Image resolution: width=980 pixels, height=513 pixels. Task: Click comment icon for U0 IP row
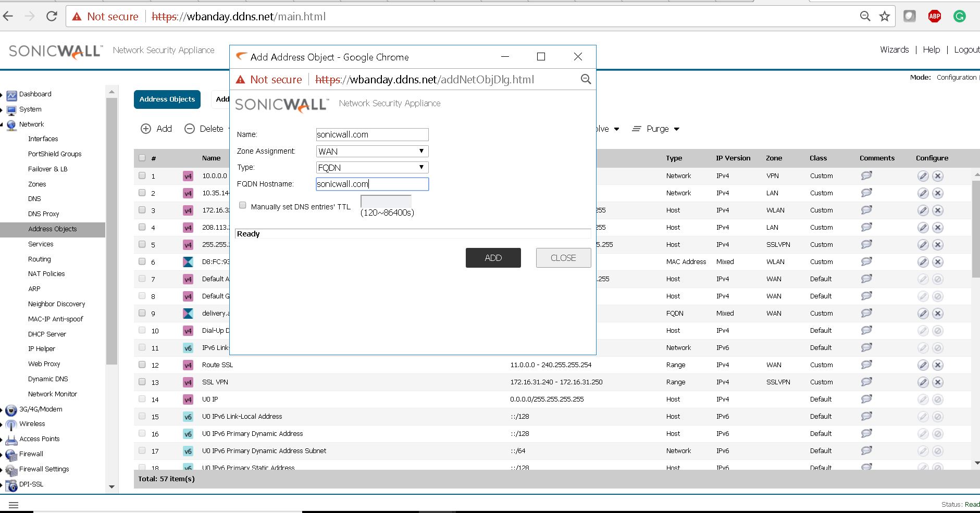tap(866, 399)
